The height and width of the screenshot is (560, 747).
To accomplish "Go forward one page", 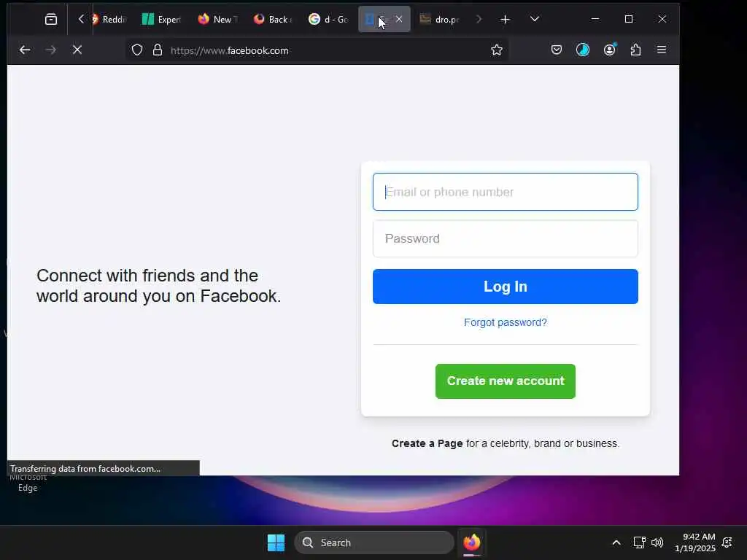I will coord(50,50).
